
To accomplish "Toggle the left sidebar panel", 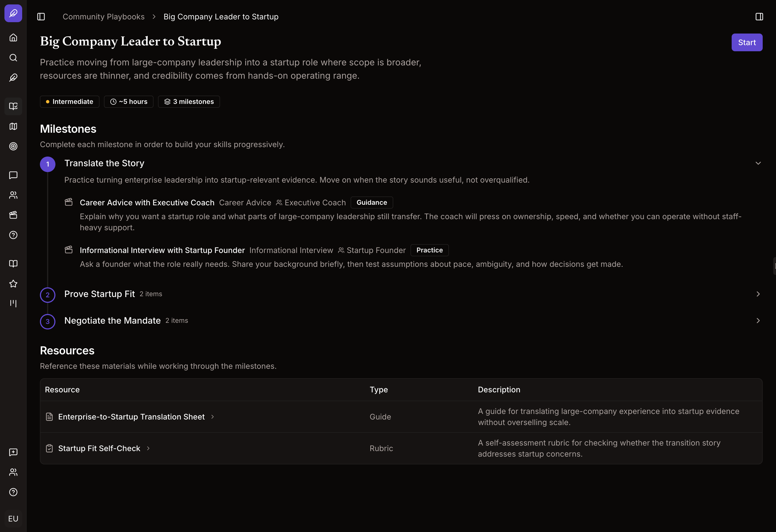I will [x=41, y=17].
